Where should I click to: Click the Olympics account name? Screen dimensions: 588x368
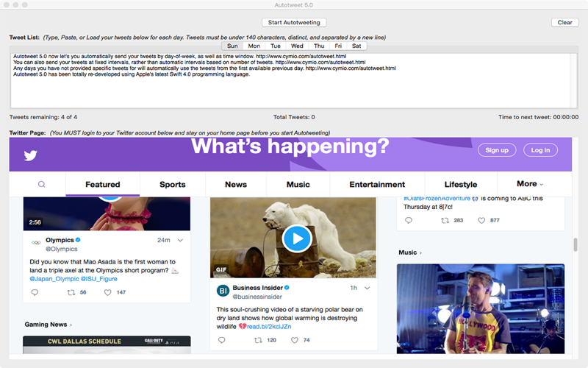[x=60, y=240]
